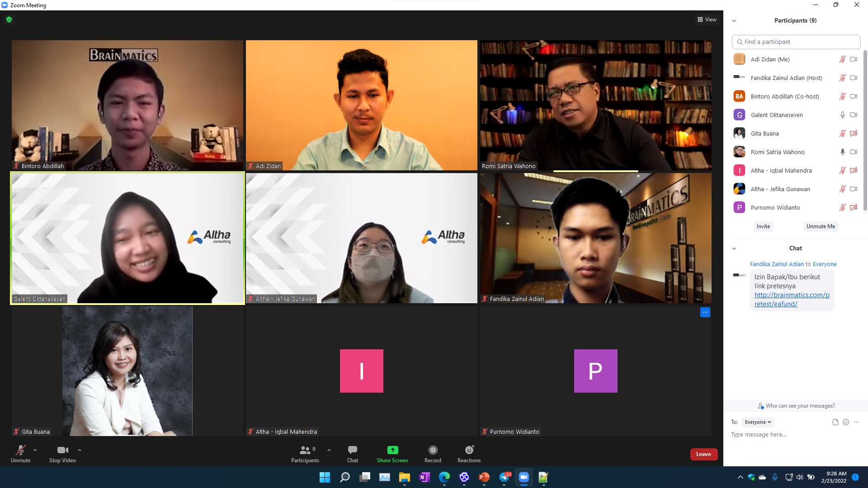Click the file attachment icon in chat
The image size is (868, 488).
tap(835, 422)
